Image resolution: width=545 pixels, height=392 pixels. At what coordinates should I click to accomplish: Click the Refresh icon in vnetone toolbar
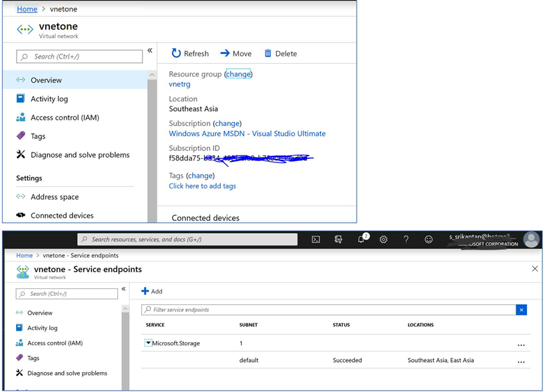click(176, 53)
